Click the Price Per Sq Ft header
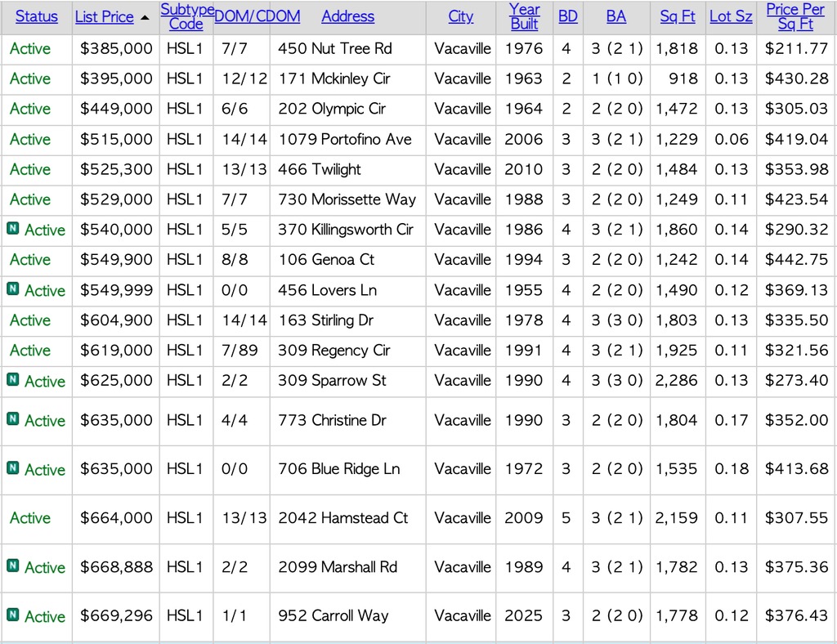837x644 pixels. click(794, 16)
